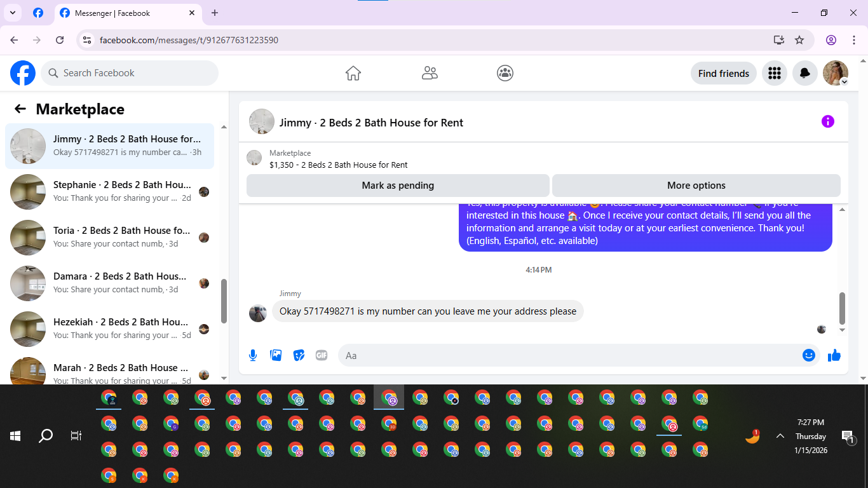Click chat scrollbar up arrow
This screenshot has width=868, height=488.
coord(843,209)
